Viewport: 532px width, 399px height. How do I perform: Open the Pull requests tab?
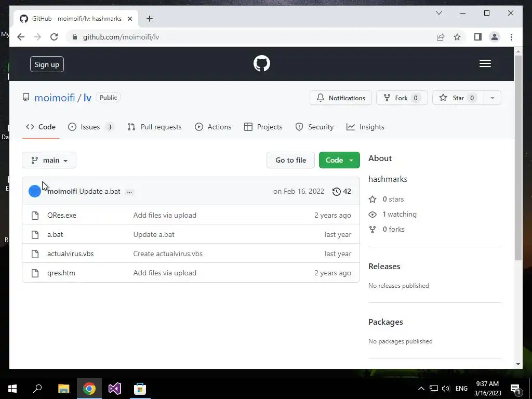point(154,127)
